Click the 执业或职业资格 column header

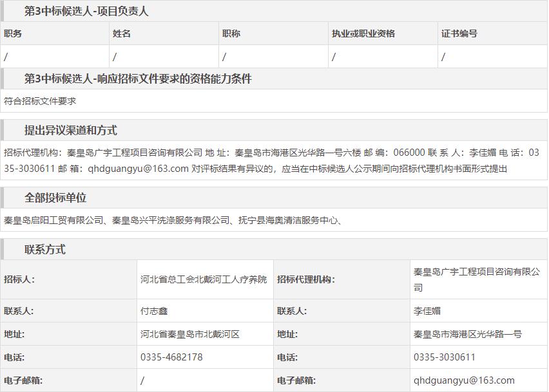click(x=363, y=33)
